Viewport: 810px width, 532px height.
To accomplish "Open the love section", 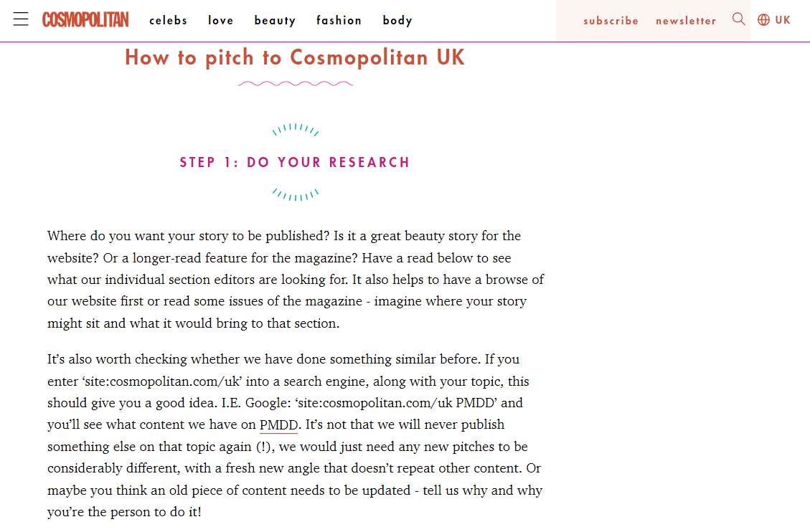I will (221, 20).
